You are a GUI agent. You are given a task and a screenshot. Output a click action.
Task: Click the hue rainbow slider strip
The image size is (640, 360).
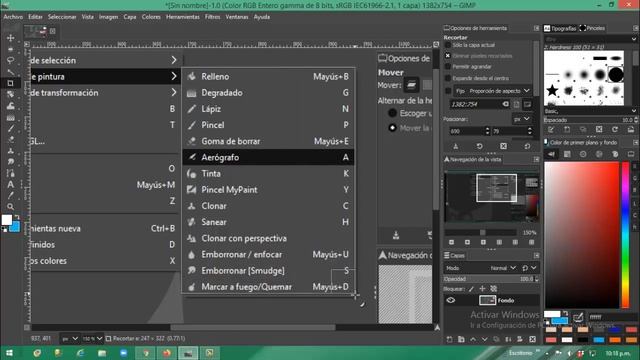625,235
